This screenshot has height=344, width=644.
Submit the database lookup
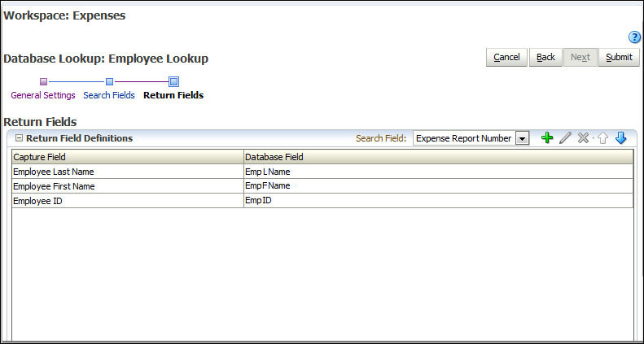619,58
